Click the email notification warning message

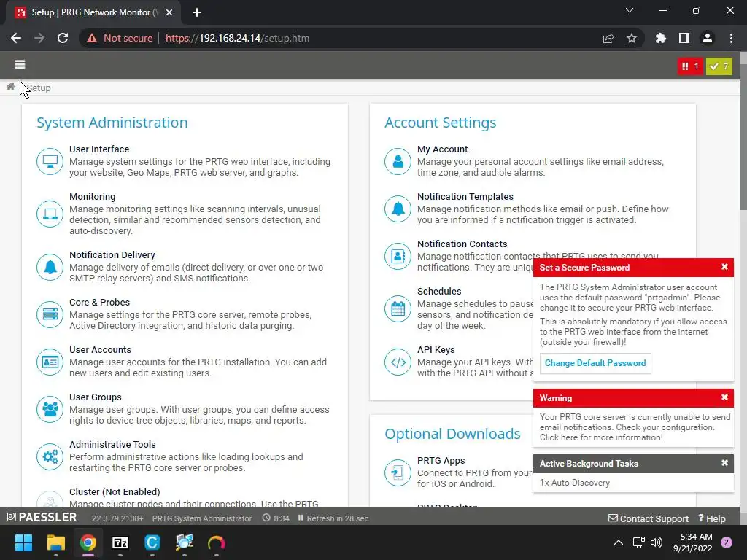click(x=635, y=427)
